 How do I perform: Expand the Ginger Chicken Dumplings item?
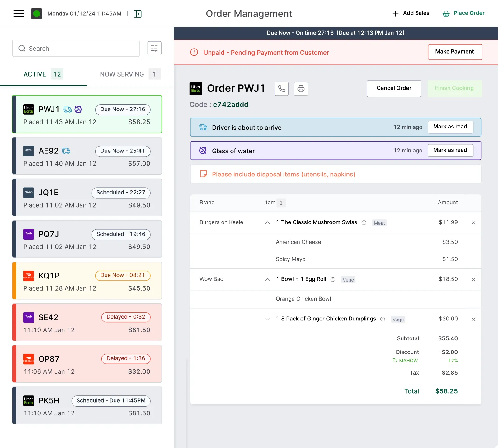267,319
